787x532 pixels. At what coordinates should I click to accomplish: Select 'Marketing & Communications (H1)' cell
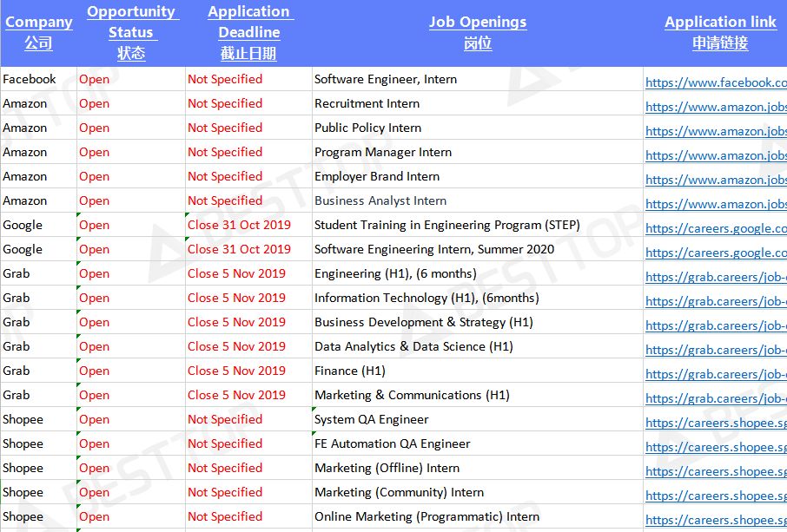click(477, 395)
